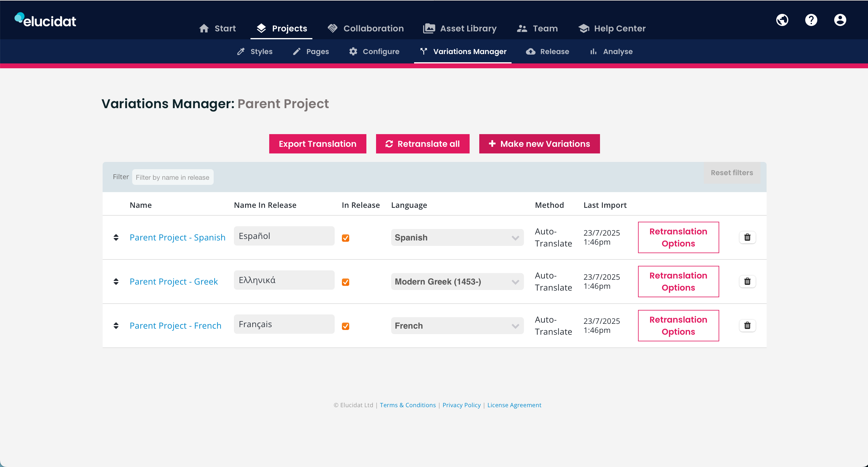
Task: Click the delete trash icon for French variation
Action: click(747, 325)
